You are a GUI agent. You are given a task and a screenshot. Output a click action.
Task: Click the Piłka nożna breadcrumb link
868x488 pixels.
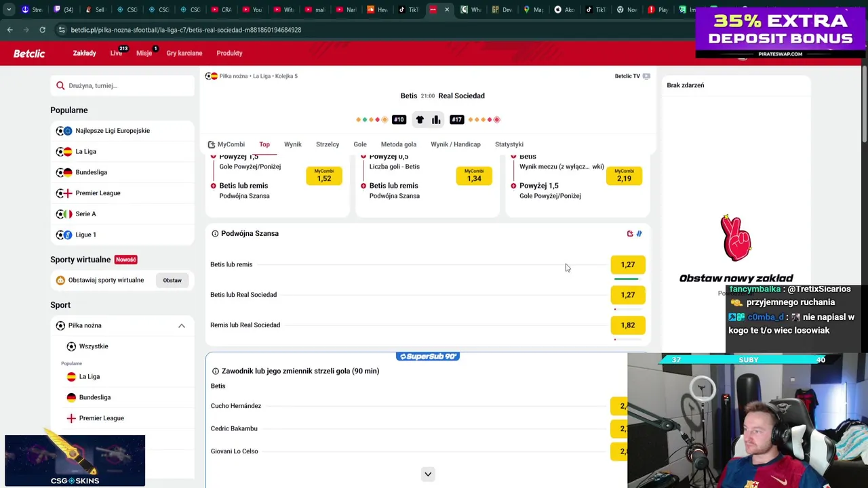point(234,76)
